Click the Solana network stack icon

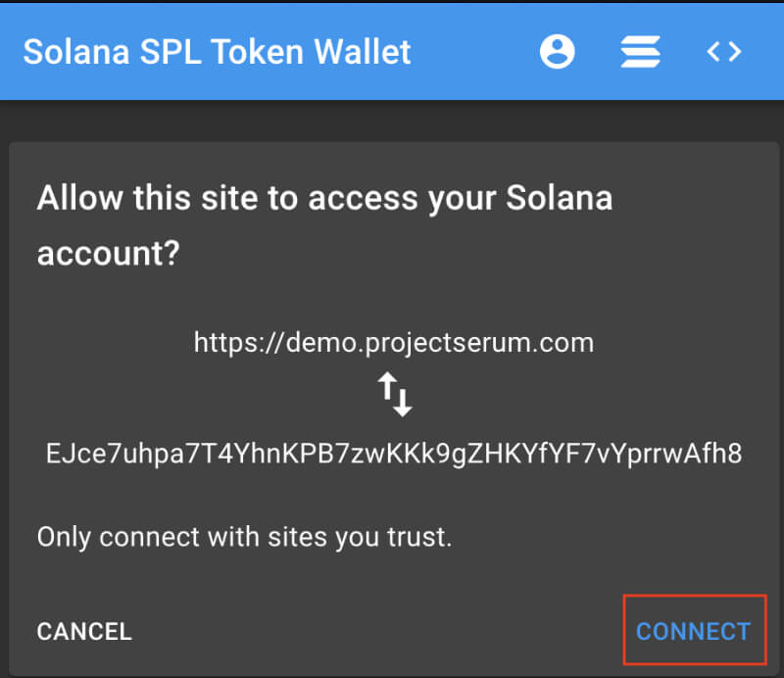point(640,52)
